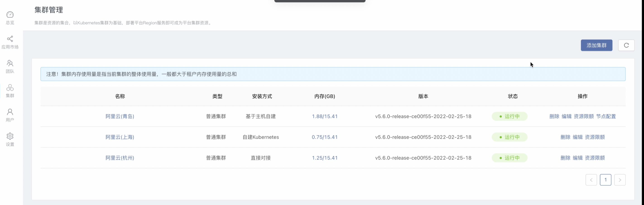Screen dimensions: 644x205
Task: Click the 安装方式 column header
Action: [262, 96]
